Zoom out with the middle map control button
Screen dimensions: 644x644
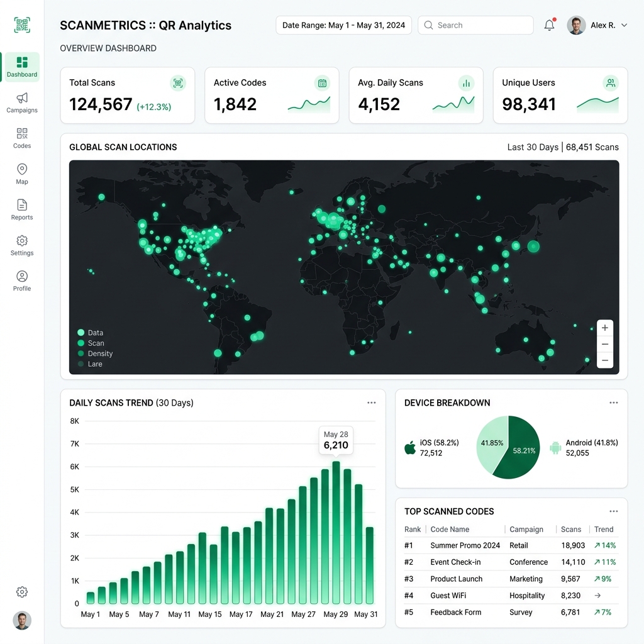point(605,344)
